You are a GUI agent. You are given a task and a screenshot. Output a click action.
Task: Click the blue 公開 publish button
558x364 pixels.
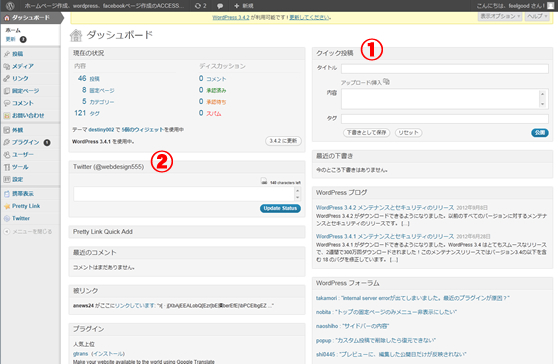[539, 133]
